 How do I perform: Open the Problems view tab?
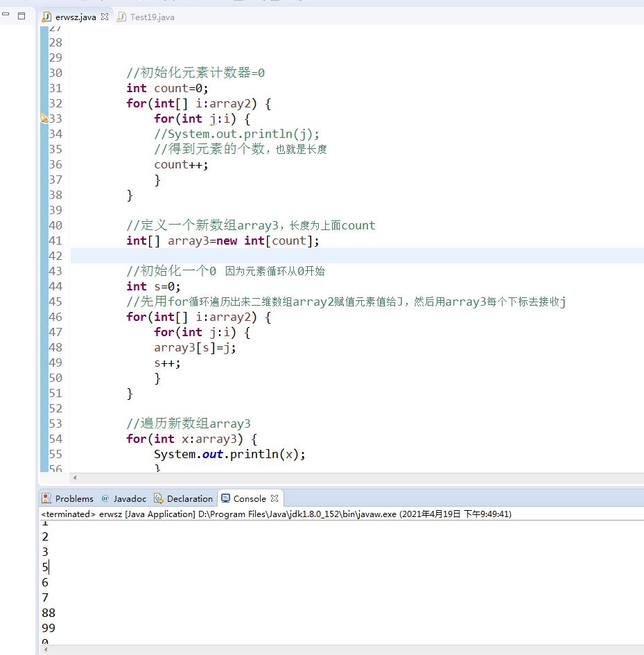click(69, 498)
